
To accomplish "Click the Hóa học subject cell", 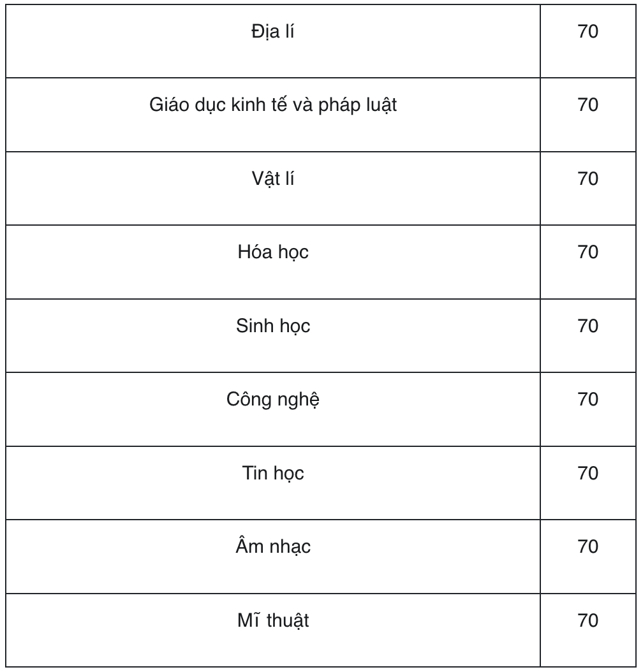I will (x=273, y=262).
